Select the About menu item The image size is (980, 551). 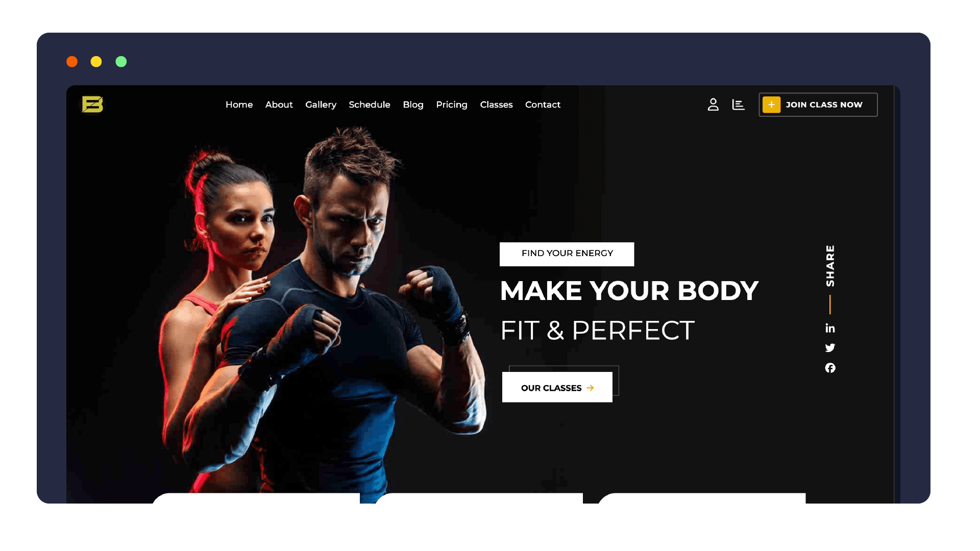(279, 104)
